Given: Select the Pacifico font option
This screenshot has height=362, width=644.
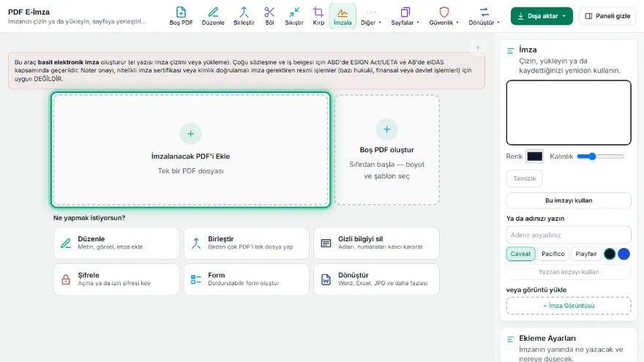Looking at the screenshot, I should tap(553, 254).
